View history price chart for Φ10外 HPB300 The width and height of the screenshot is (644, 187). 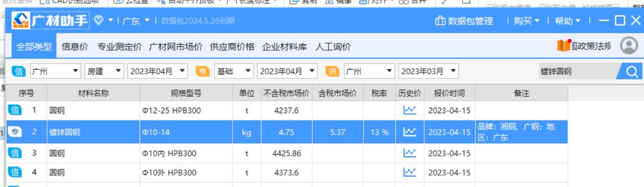(x=409, y=173)
